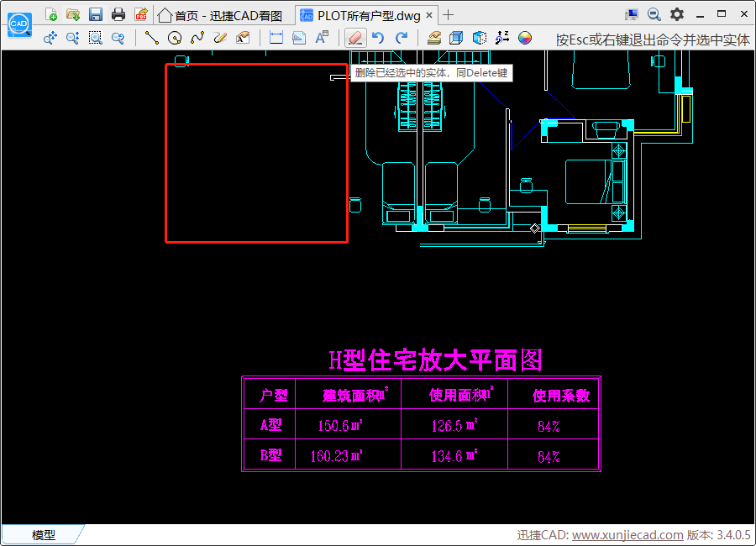Image resolution: width=756 pixels, height=546 pixels.
Task: Open the settings gear
Action: 677,14
